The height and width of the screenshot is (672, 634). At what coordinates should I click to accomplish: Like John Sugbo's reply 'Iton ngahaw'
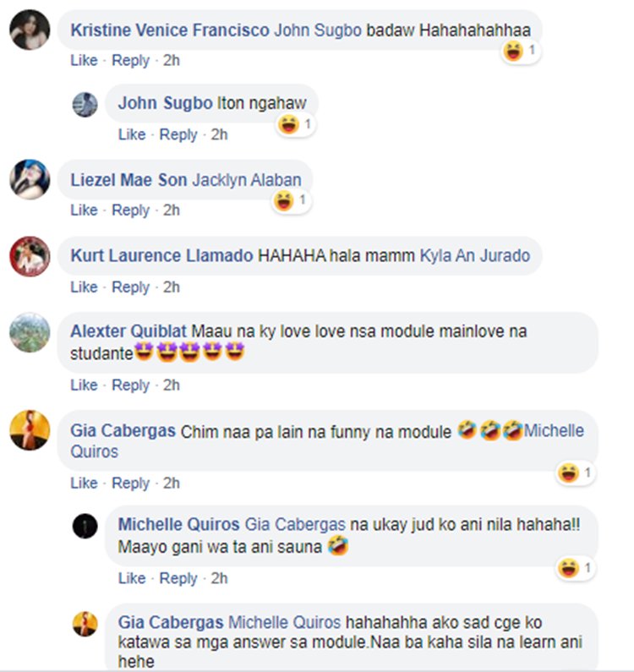(x=132, y=135)
